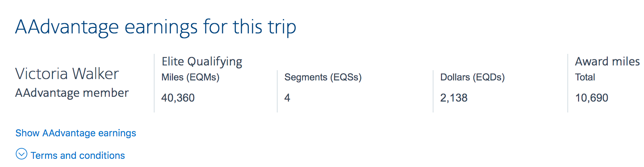Screen dimensions: 644x167
Task: Click the 2,138 EQDs value
Action: (454, 98)
